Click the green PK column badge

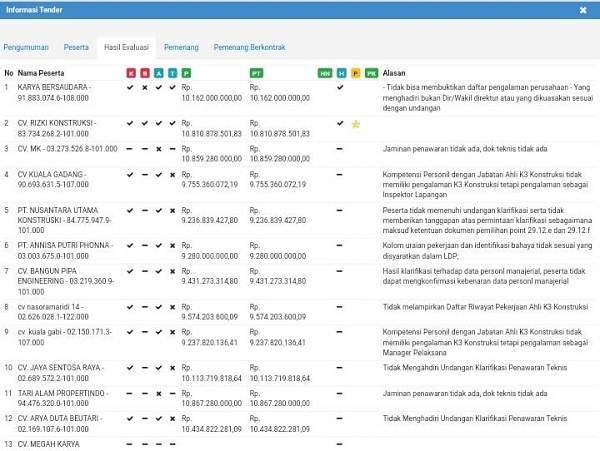[371, 73]
